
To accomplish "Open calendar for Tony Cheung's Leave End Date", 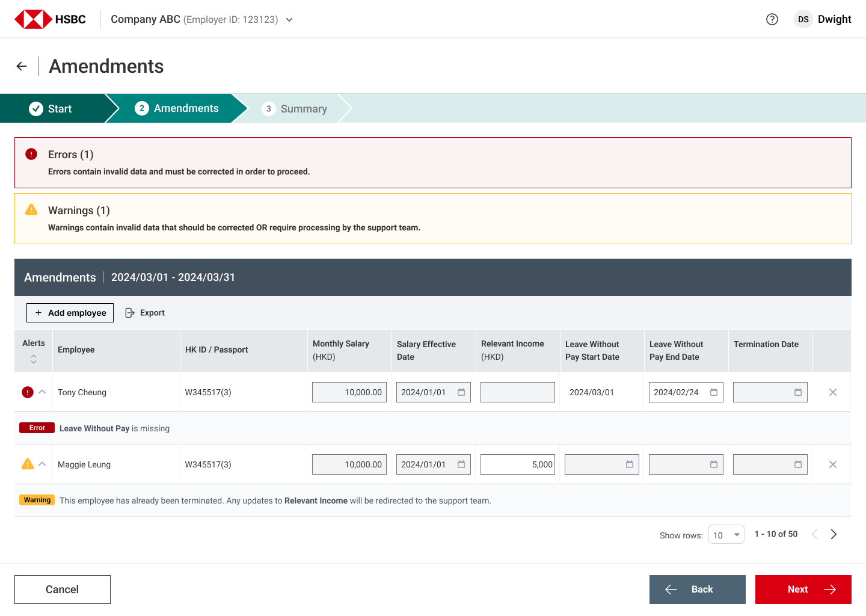I will pyautogui.click(x=714, y=392).
